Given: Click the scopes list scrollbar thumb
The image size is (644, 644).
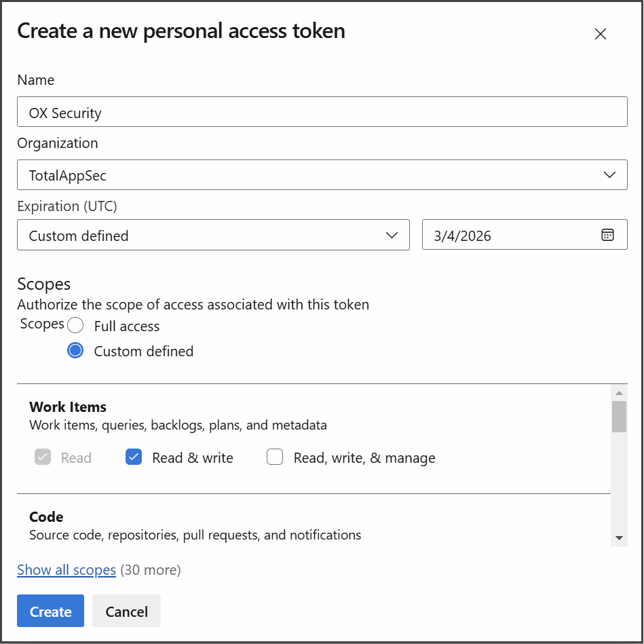Looking at the screenshot, I should pos(618,416).
